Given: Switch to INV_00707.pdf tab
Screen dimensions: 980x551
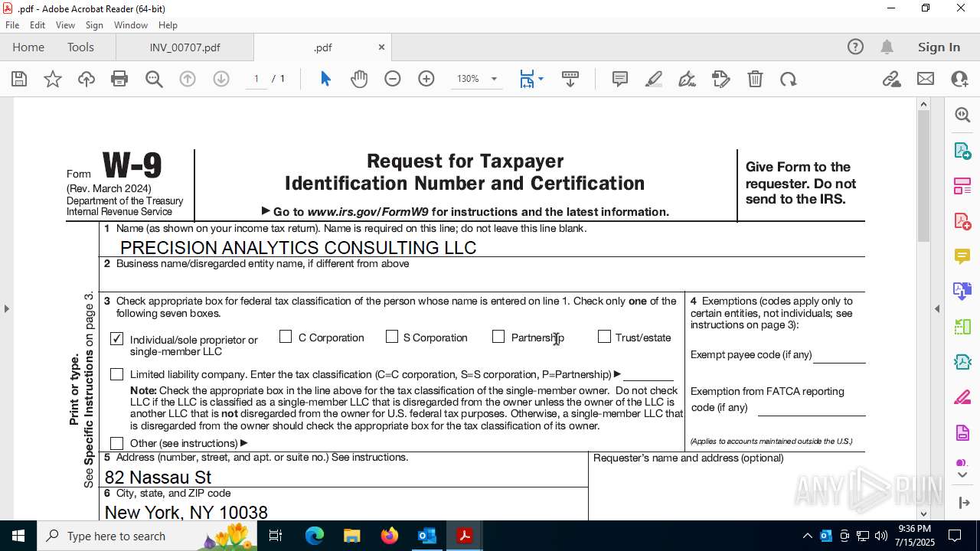Looking at the screenshot, I should tap(185, 47).
